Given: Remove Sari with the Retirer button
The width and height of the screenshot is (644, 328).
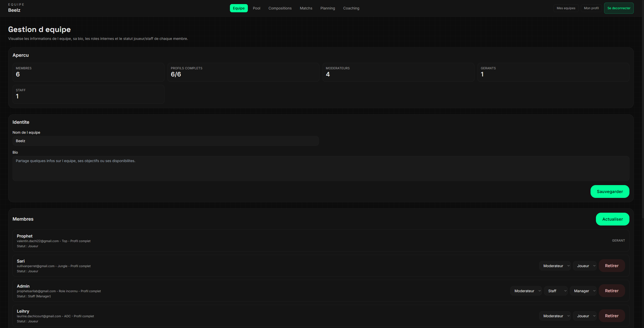Looking at the screenshot, I should [612, 266].
